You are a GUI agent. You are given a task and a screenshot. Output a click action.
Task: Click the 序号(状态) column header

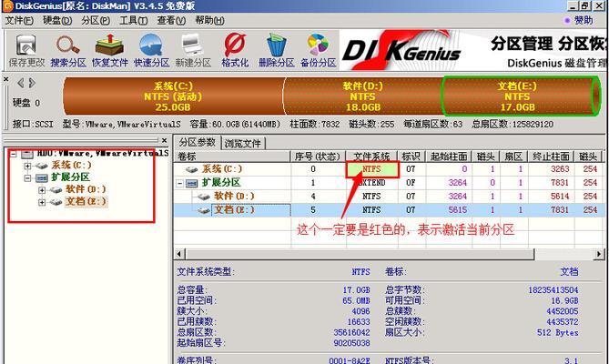318,157
